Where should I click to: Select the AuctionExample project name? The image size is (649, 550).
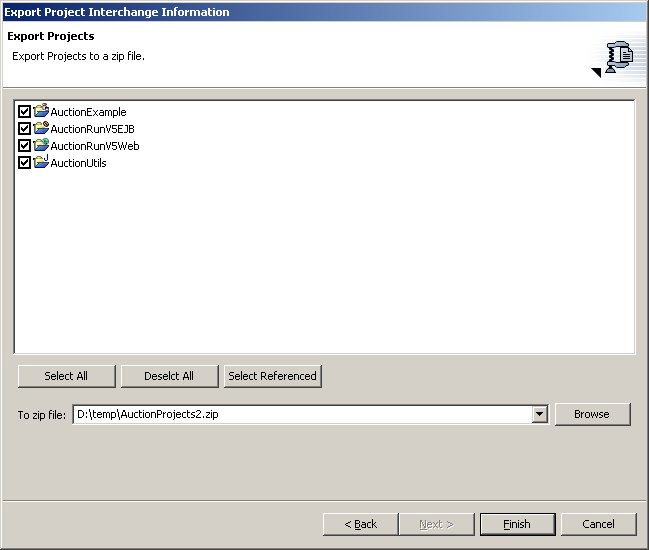[x=88, y=112]
